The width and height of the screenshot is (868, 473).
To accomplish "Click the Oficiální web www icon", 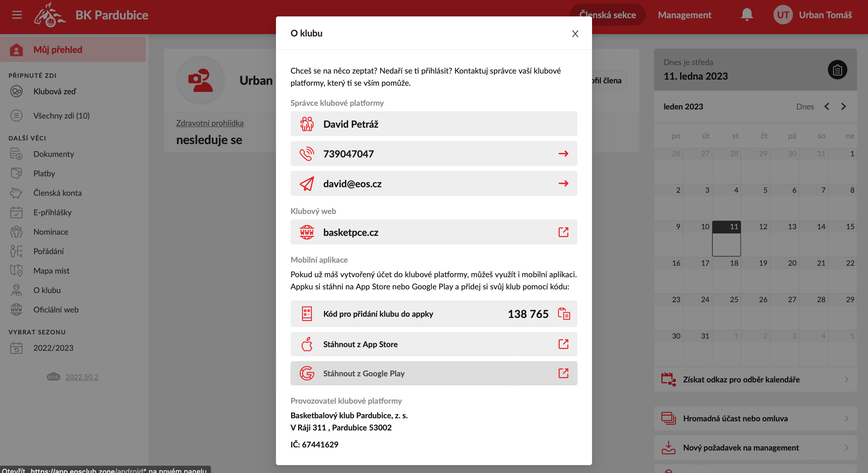I will click(16, 309).
